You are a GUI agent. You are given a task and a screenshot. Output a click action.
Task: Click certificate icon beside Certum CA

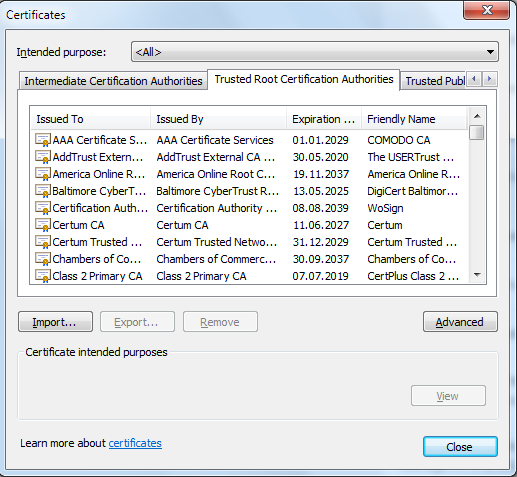43,225
